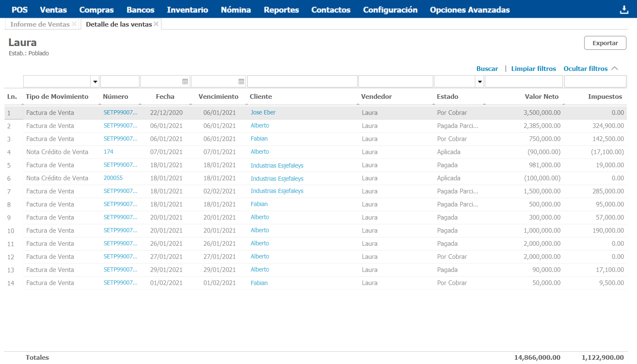This screenshot has height=364, width=637.
Task: Open calendar picker in Vencimiento filter
Action: [x=241, y=81]
